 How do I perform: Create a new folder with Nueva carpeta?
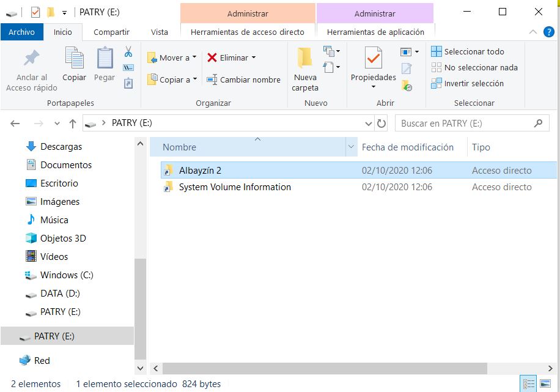pos(305,69)
